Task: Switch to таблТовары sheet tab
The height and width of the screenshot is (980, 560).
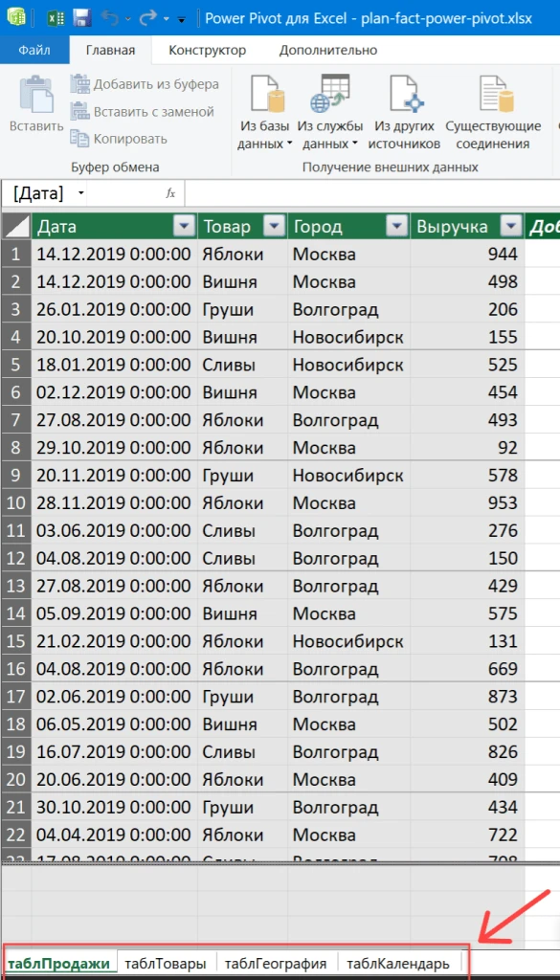Action: pos(165,963)
